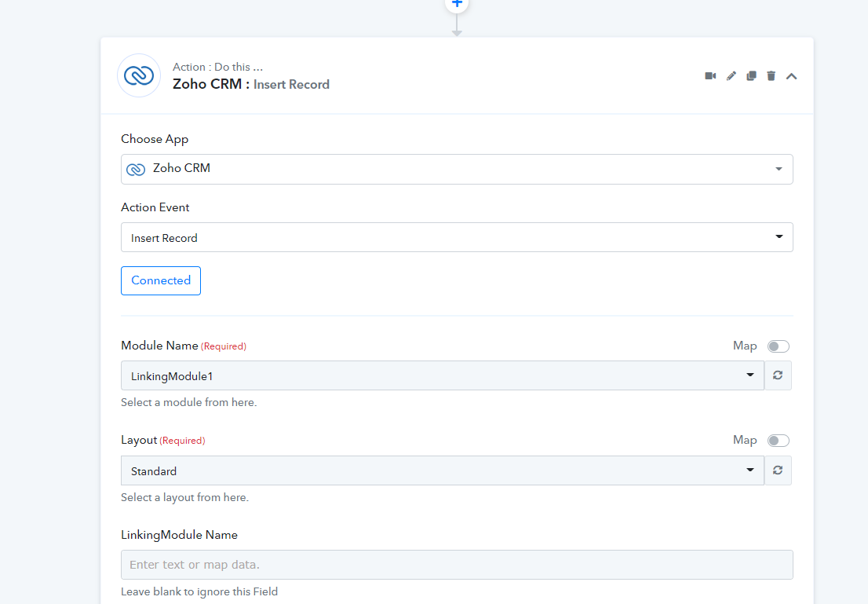Viewport: 868px width, 604px height.
Task: Open the Action Event dropdown
Action: (457, 237)
